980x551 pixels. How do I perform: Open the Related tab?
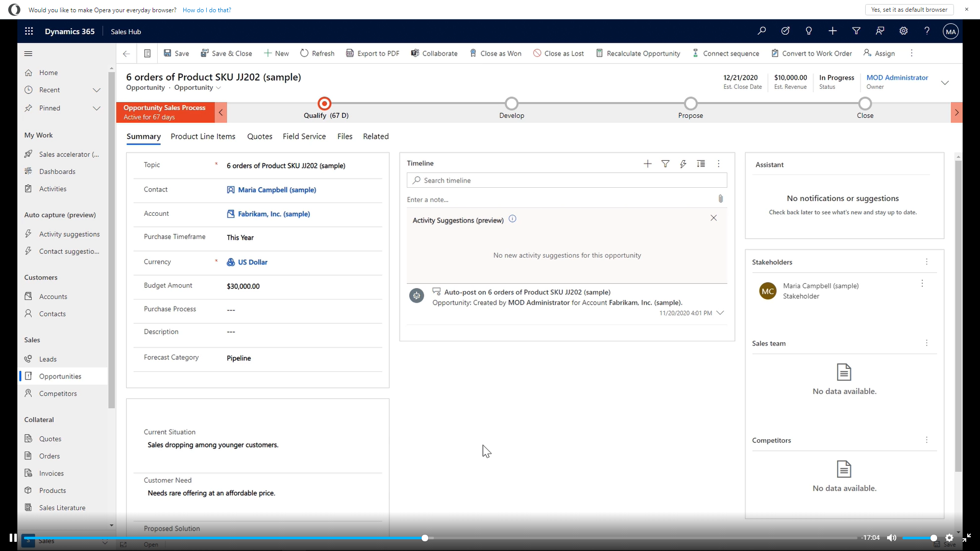(x=376, y=137)
